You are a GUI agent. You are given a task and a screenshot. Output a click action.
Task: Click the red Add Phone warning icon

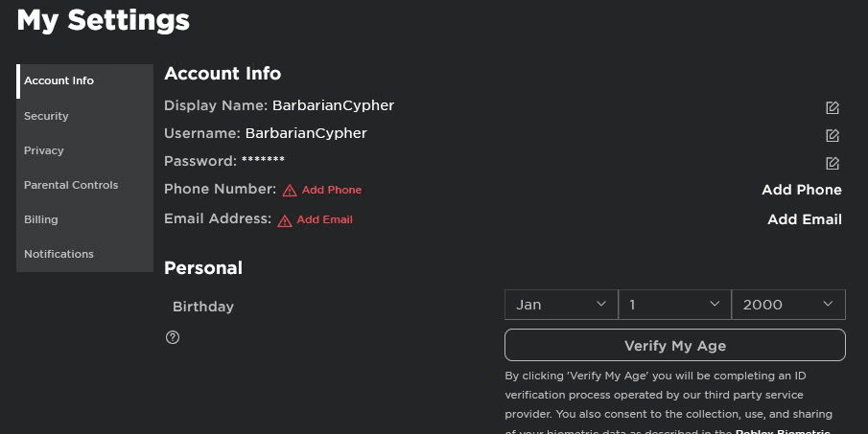click(x=290, y=191)
